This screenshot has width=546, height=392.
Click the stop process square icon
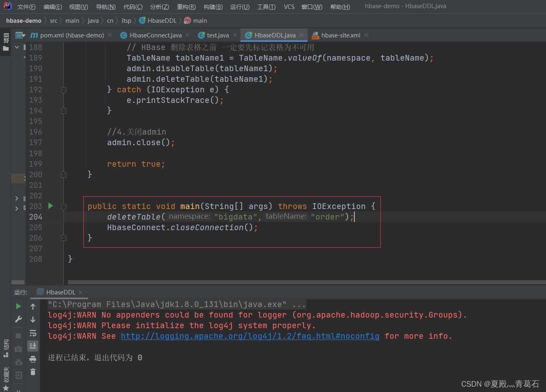click(x=18, y=336)
